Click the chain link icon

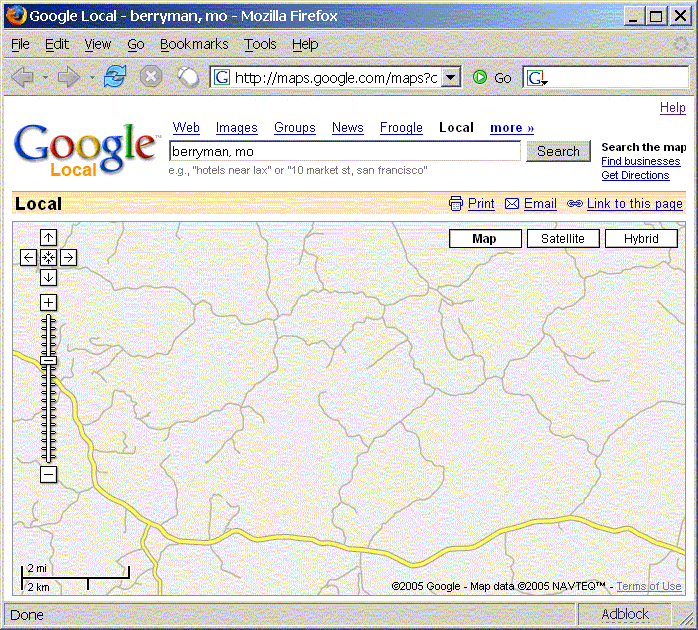[x=574, y=203]
